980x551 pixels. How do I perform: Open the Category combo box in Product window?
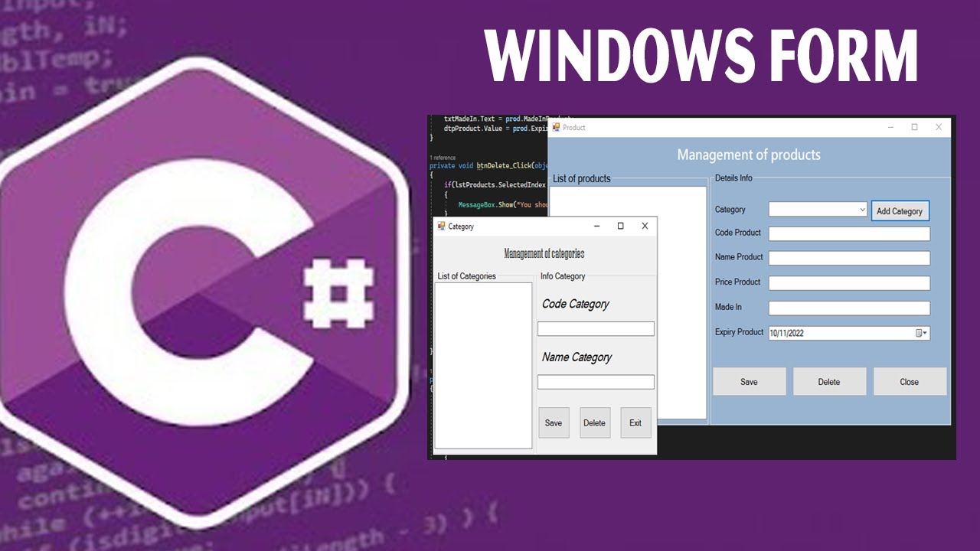coord(818,210)
